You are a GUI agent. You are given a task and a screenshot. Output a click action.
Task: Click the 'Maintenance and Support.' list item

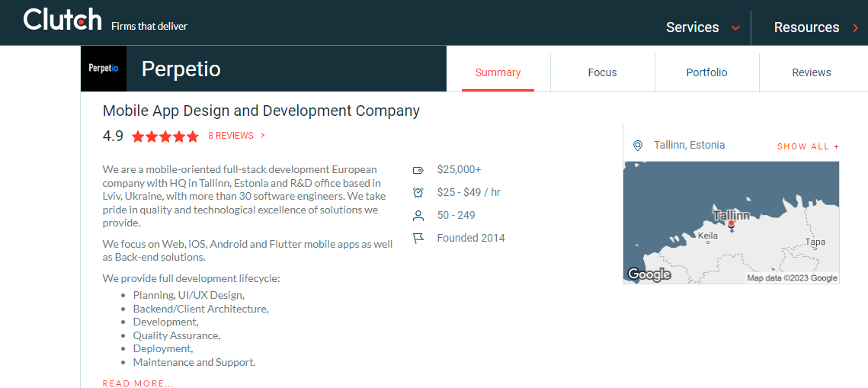(194, 363)
